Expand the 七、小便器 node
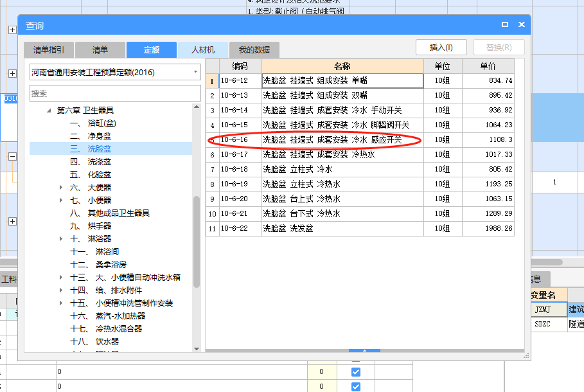 tap(60, 200)
